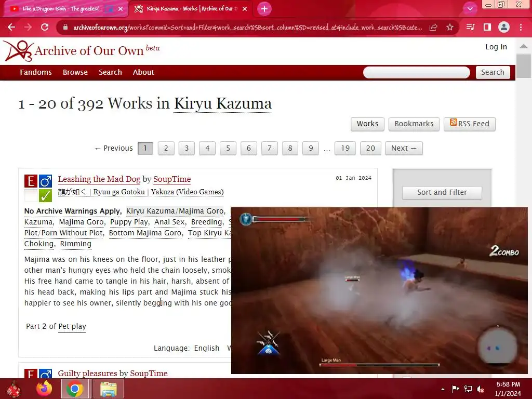Go to results page 20
Viewport: 532px width, 399px height.
(x=370, y=148)
